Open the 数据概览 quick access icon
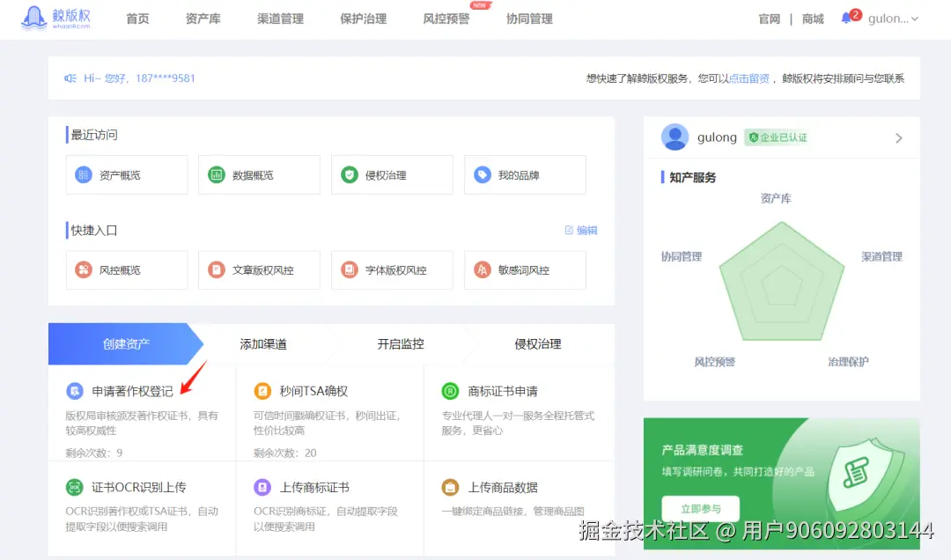The image size is (951, 560). (217, 174)
